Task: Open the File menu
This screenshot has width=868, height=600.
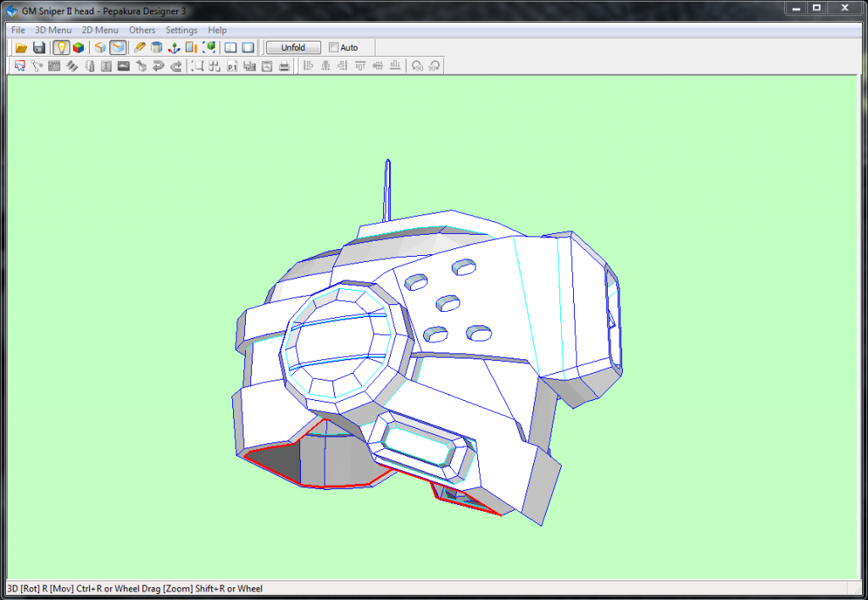Action: [x=19, y=30]
